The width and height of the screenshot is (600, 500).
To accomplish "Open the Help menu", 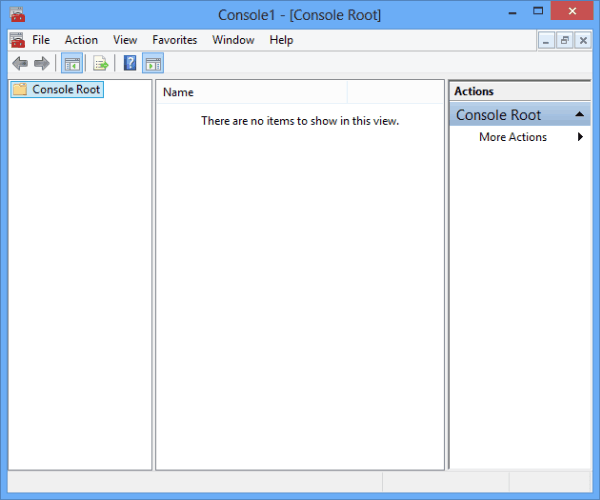I will tap(281, 40).
